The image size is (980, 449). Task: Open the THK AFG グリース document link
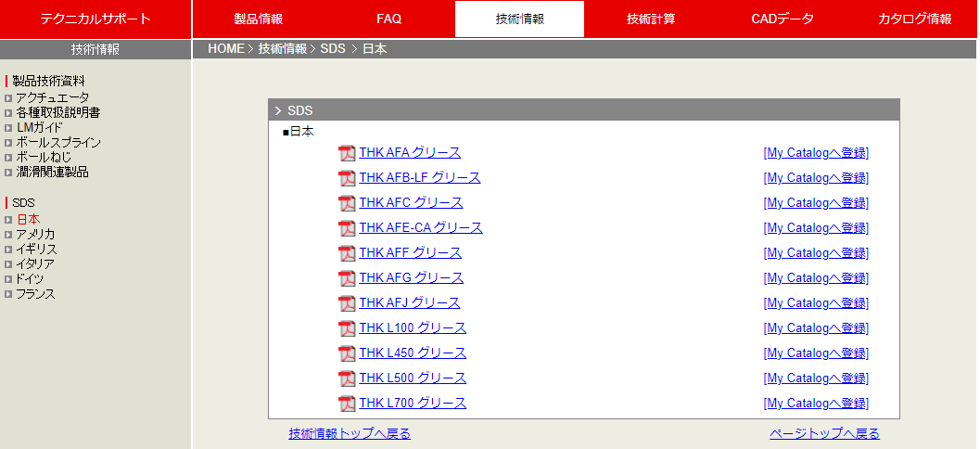tap(412, 277)
